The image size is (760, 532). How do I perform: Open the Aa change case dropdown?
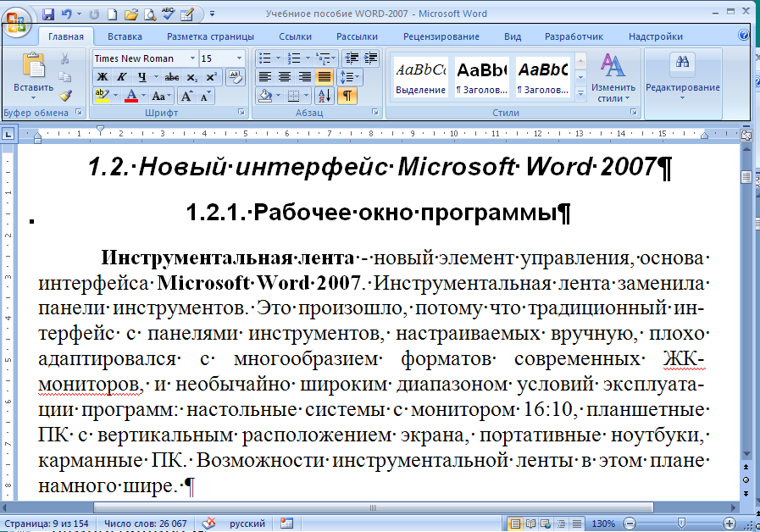tap(161, 96)
